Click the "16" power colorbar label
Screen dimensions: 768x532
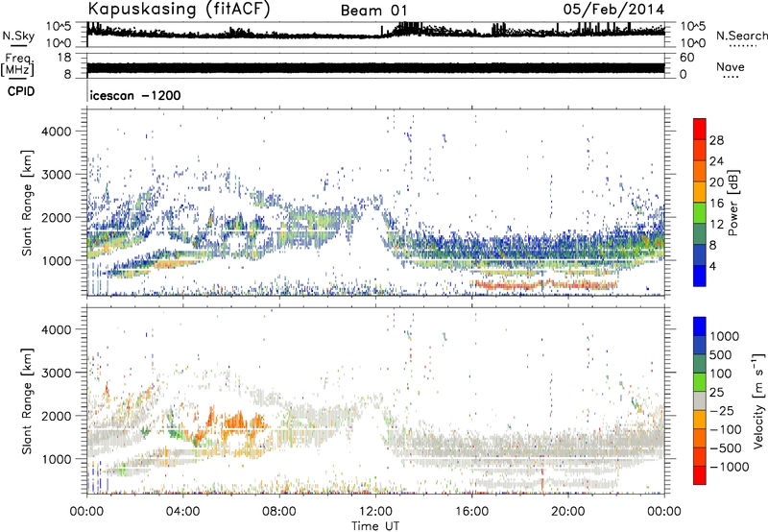(716, 204)
